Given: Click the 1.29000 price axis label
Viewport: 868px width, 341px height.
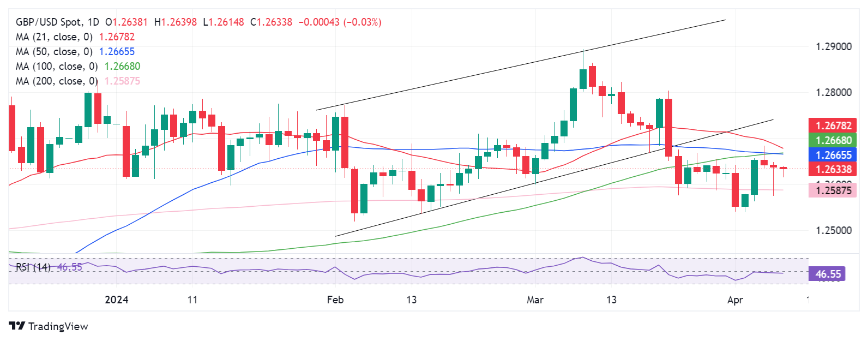Looking at the screenshot, I should click(x=833, y=47).
